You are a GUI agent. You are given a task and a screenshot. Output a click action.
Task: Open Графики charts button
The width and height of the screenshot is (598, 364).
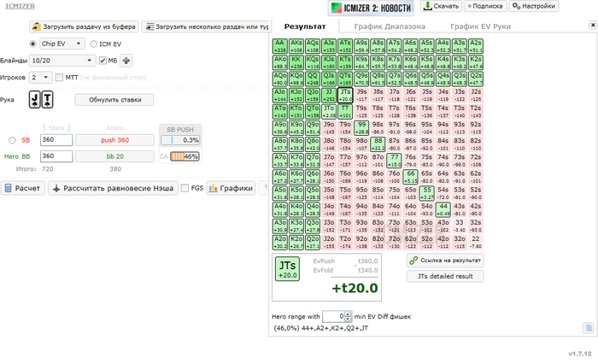pos(232,188)
